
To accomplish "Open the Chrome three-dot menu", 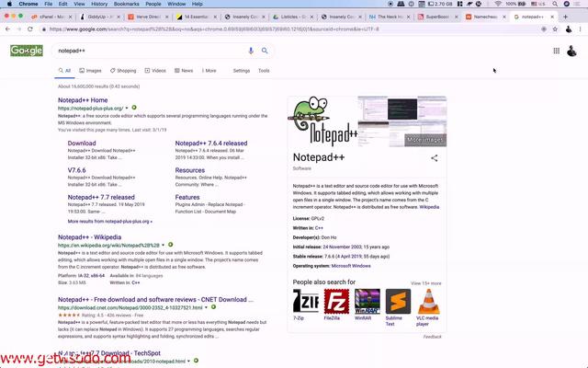I will [x=580, y=29].
